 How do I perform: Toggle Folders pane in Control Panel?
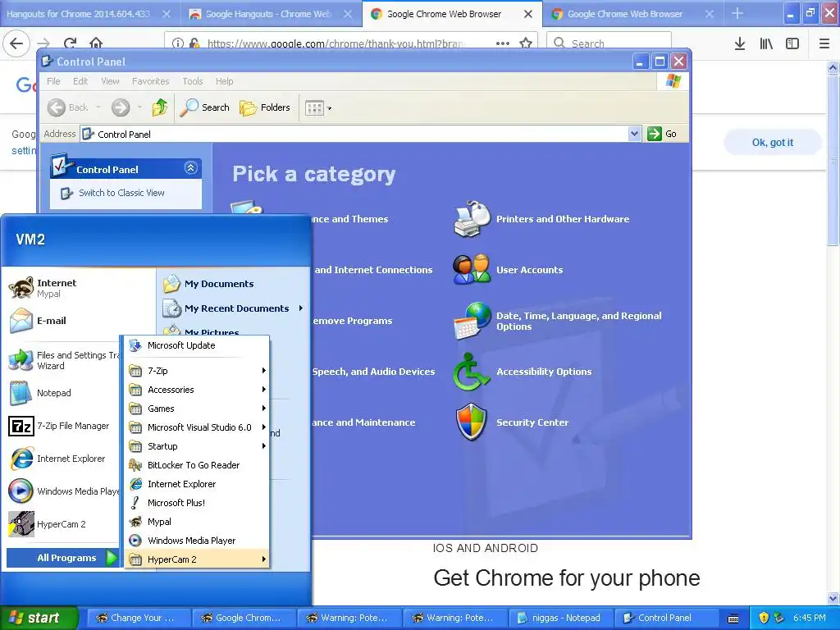coord(265,107)
